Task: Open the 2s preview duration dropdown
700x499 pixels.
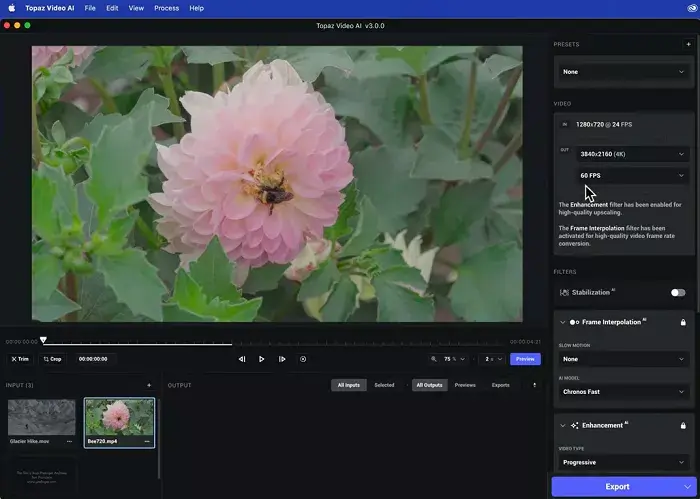Action: click(493, 359)
